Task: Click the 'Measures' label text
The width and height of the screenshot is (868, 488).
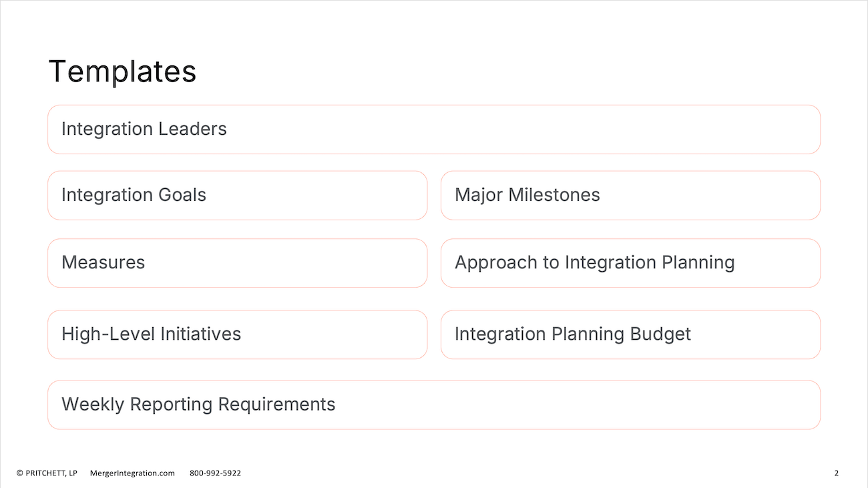Action: (103, 262)
